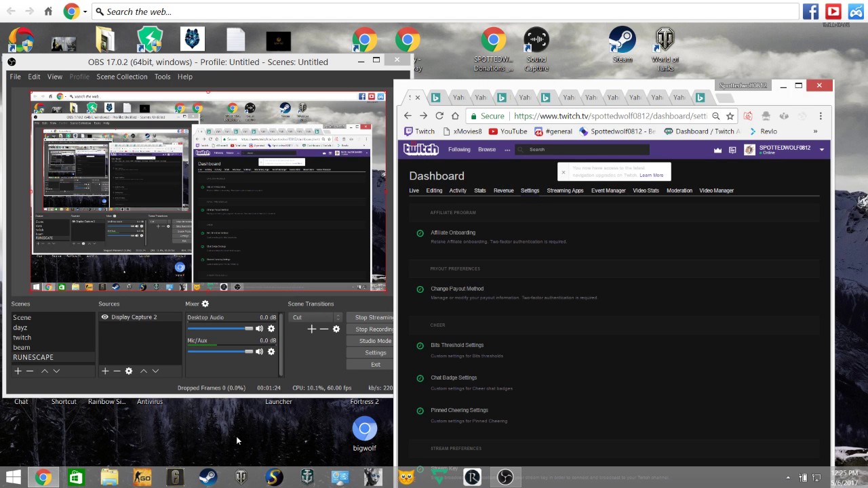Click Chrome home button
The height and width of the screenshot is (488, 868).
(455, 116)
